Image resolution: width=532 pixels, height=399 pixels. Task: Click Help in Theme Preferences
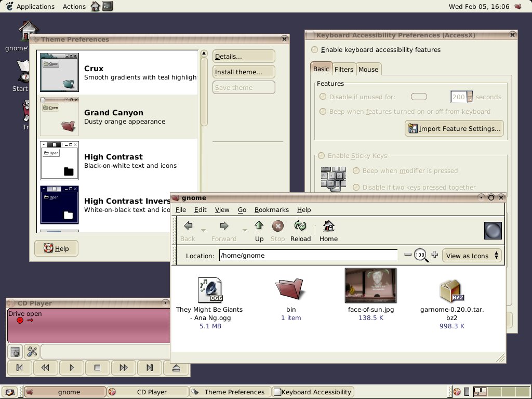(56, 248)
